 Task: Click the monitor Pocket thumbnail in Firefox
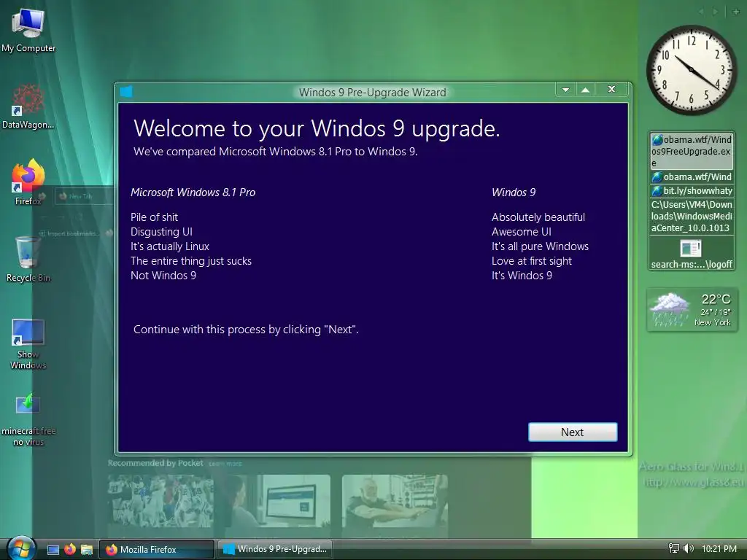(x=278, y=500)
